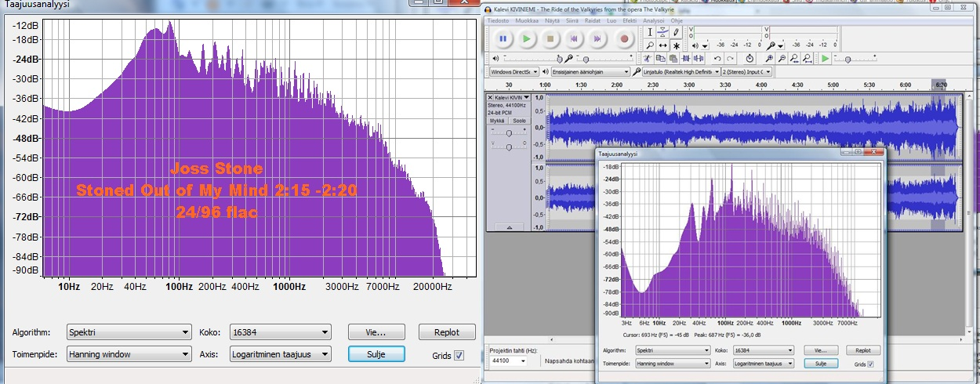Open the Ohje menu
Viewport: 980px width, 384px height.
click(677, 20)
